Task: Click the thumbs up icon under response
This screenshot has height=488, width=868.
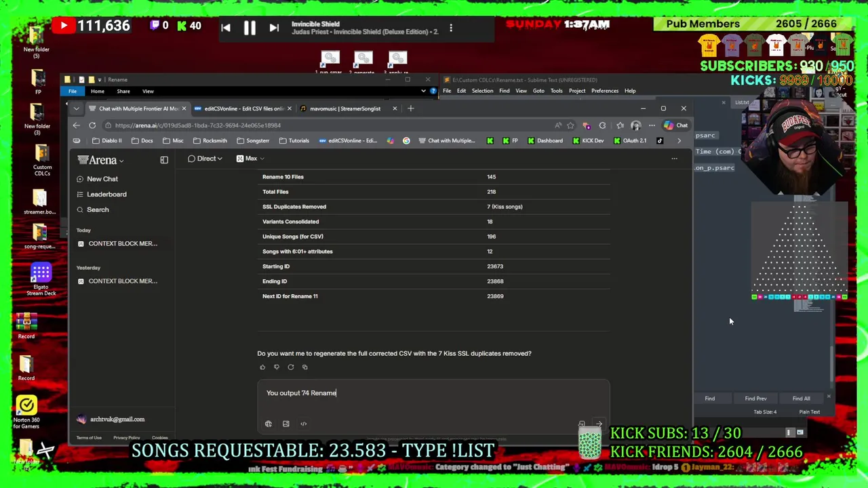Action: (x=262, y=367)
